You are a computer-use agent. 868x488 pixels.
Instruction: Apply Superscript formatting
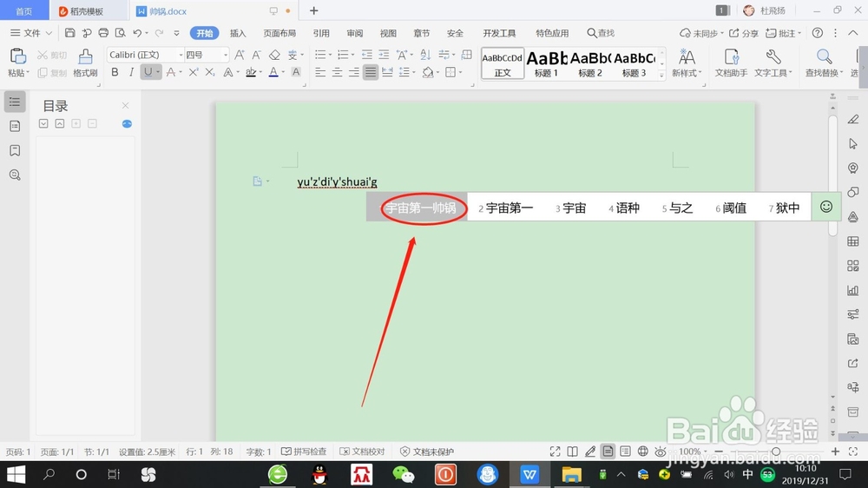(x=194, y=72)
